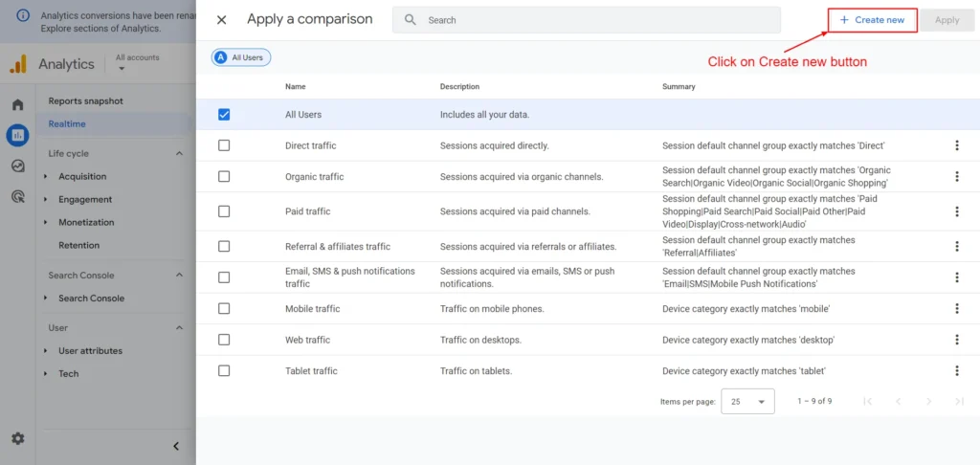This screenshot has height=465, width=980.
Task: Collapse the Search Console section header
Action: (179, 276)
